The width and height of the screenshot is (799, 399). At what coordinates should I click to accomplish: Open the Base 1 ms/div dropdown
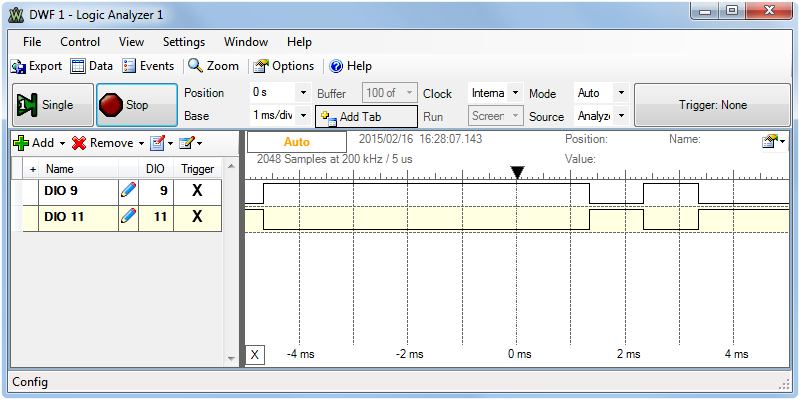point(304,116)
